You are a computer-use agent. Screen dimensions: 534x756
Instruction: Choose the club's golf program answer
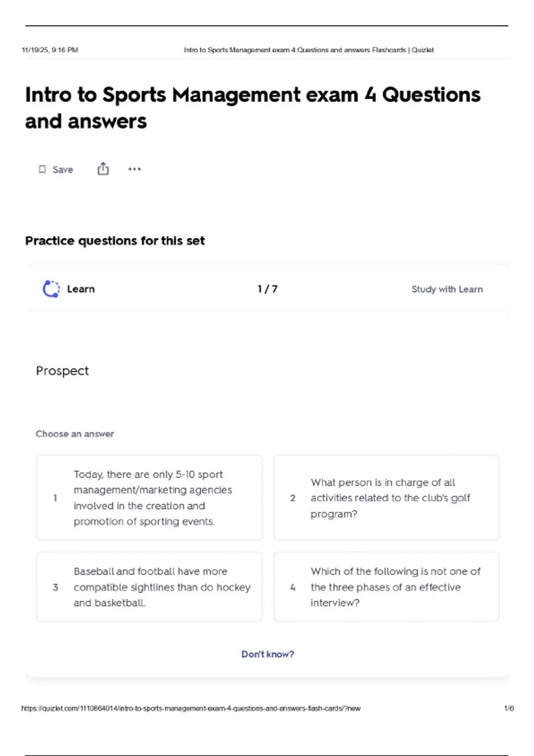coord(386,498)
